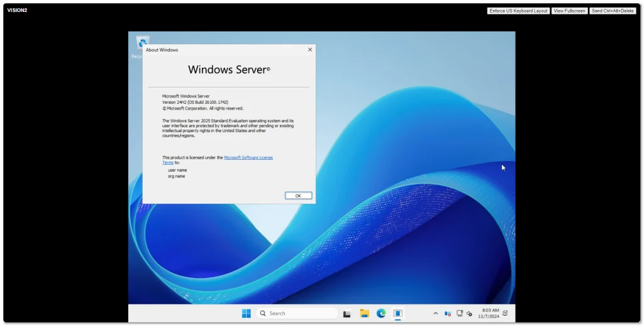Click OK in About Windows dialog
The height and width of the screenshot is (326, 644).
(x=298, y=196)
